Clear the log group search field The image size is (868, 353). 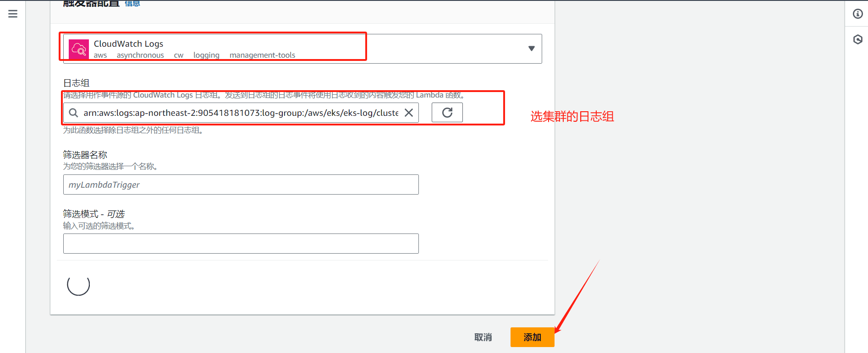click(x=409, y=113)
